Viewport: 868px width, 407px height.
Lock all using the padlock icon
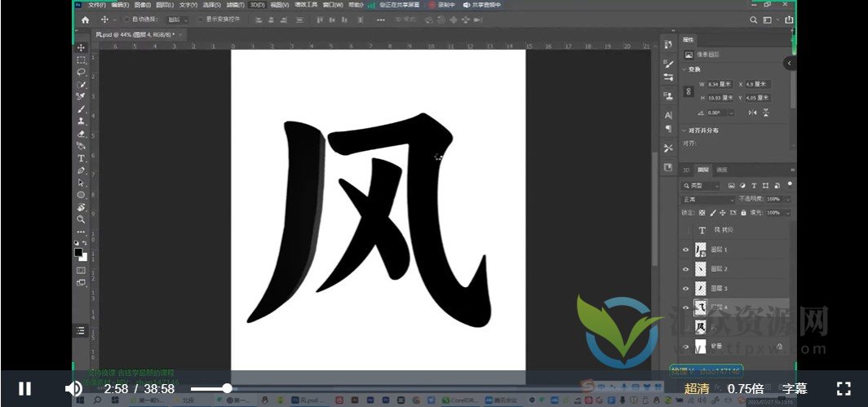pos(743,212)
